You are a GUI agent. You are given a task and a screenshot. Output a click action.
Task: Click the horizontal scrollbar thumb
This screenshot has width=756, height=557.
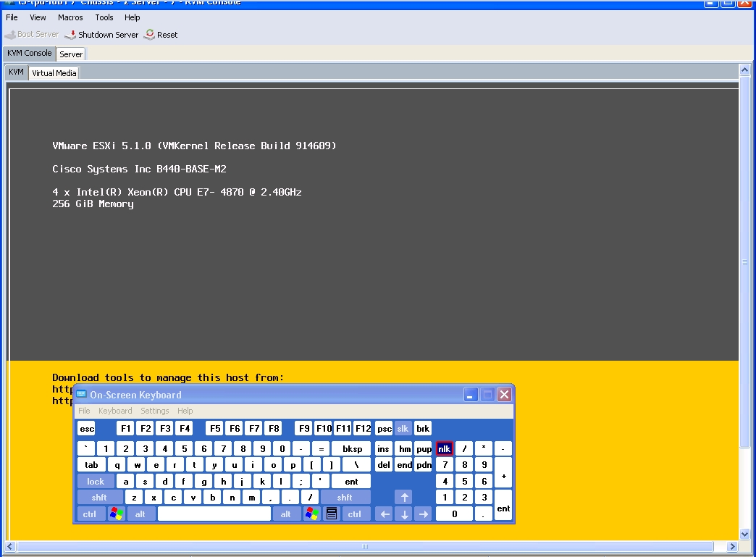(x=365, y=546)
